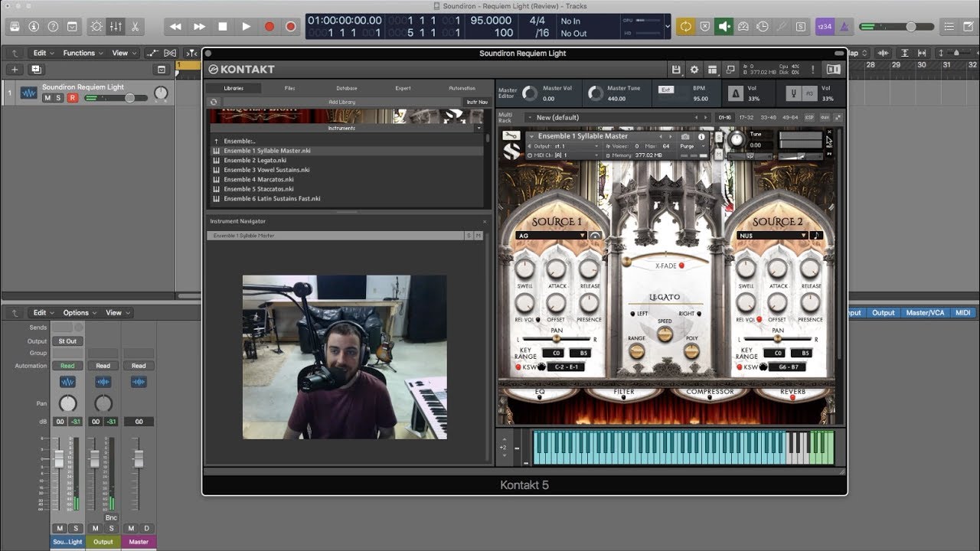This screenshot has width=980, height=551.
Task: Select Ensemble 5 Staccatos.nki in the list
Action: pyautogui.click(x=259, y=189)
